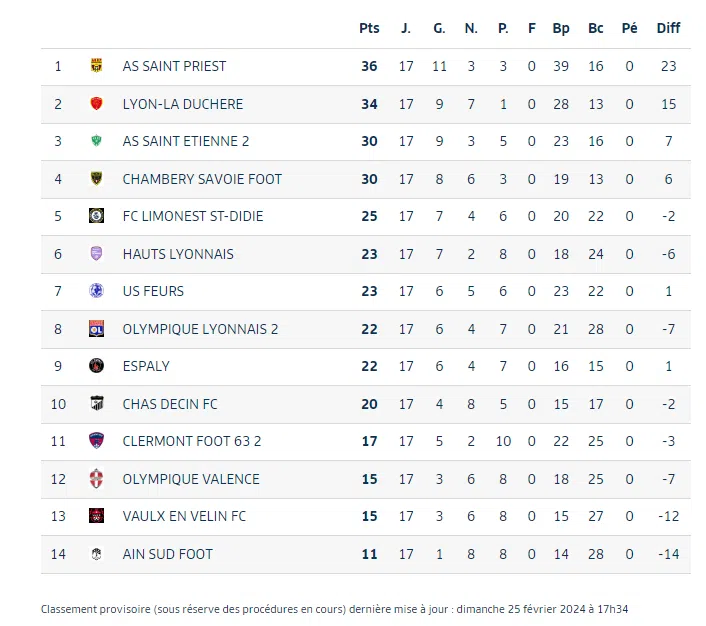
Task: Click the Pé column header
Action: [629, 28]
